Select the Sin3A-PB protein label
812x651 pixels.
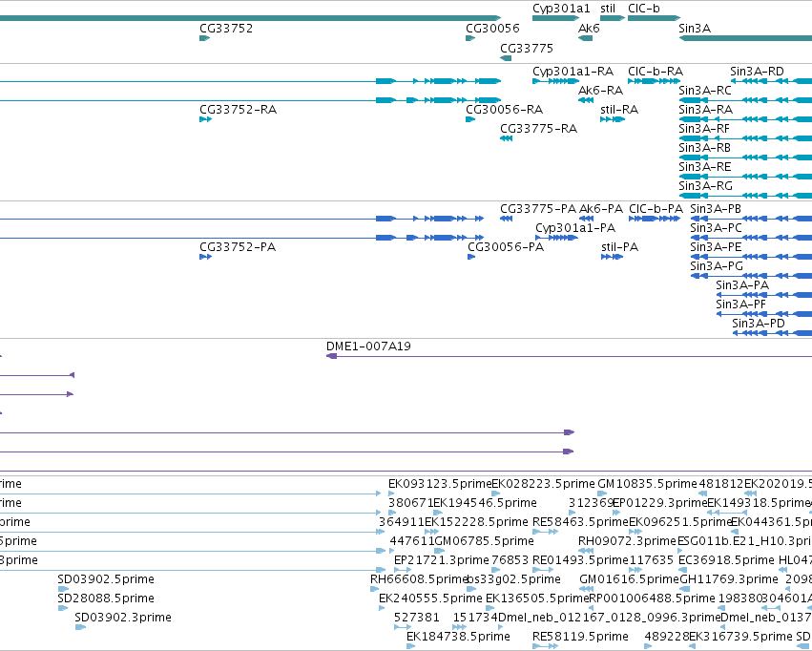716,209
